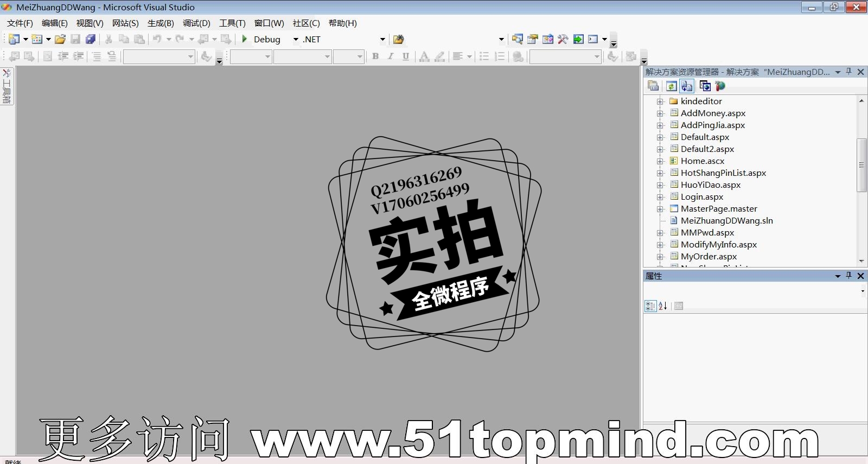Click the Add New Item toolbar icon
The width and height of the screenshot is (868, 464).
37,39
